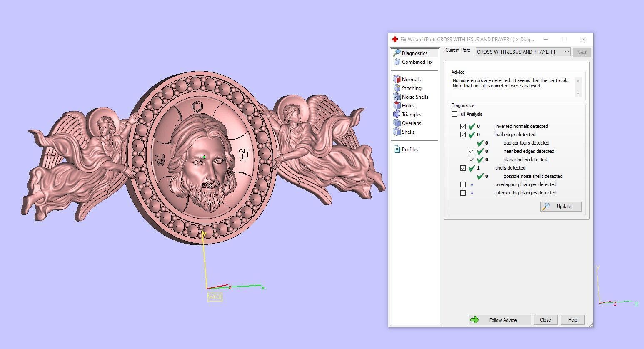Open the Shells page label
The image size is (644, 349).
coord(408,132)
